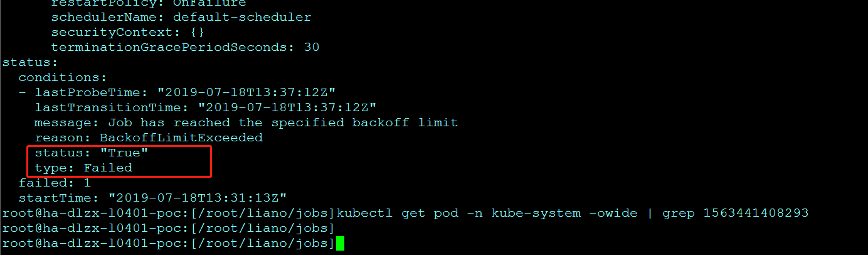Screen dimensions: 868x255
Task: Click the middle empty shell prompt line
Action: (x=168, y=228)
